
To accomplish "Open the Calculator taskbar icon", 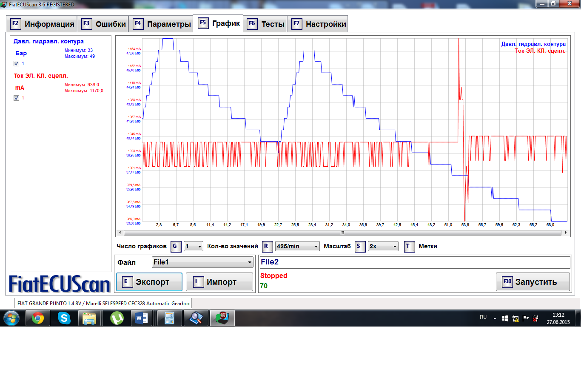I will 169,318.
